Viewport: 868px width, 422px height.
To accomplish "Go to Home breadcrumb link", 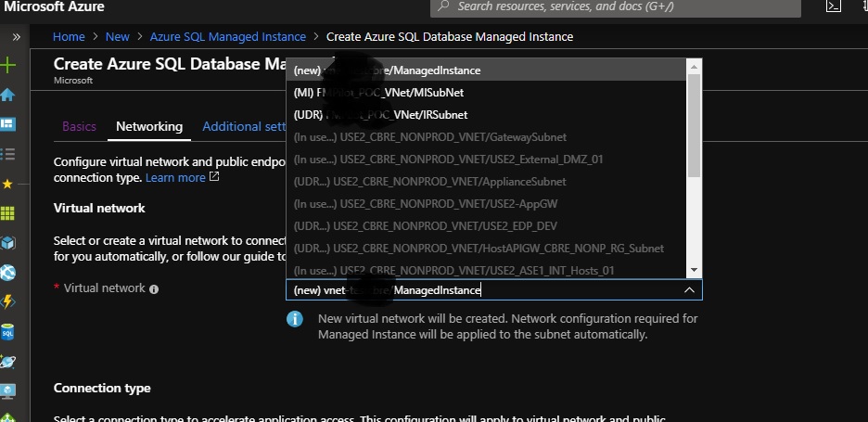I will [x=69, y=37].
